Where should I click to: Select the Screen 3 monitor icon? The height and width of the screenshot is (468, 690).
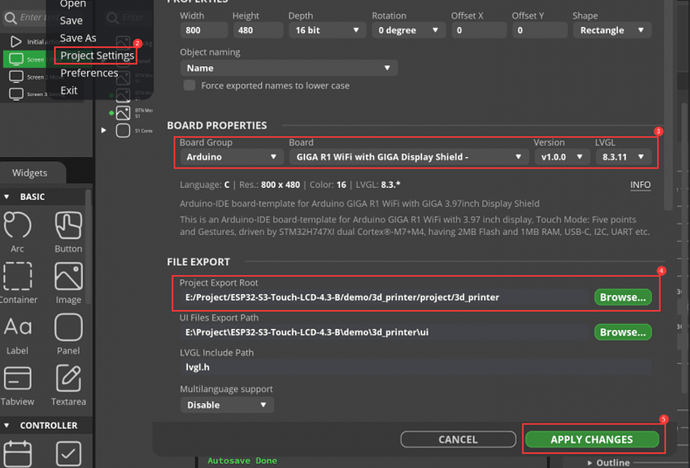[16, 94]
